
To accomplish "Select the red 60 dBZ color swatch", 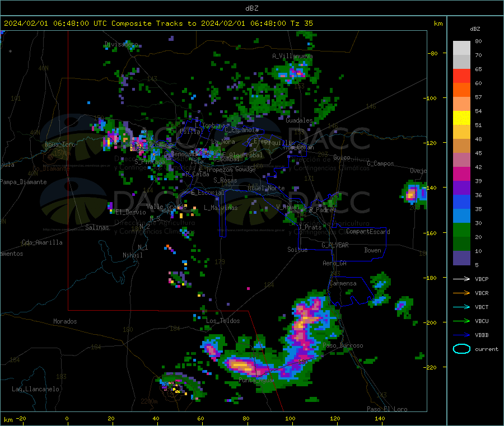I will point(461,76).
